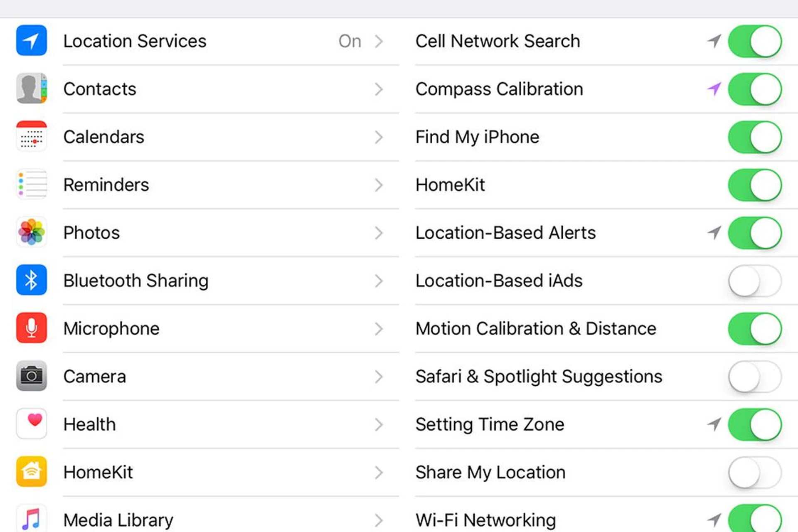Tap the Contacts silhouette icon
This screenshot has width=798, height=532.
tap(31, 89)
